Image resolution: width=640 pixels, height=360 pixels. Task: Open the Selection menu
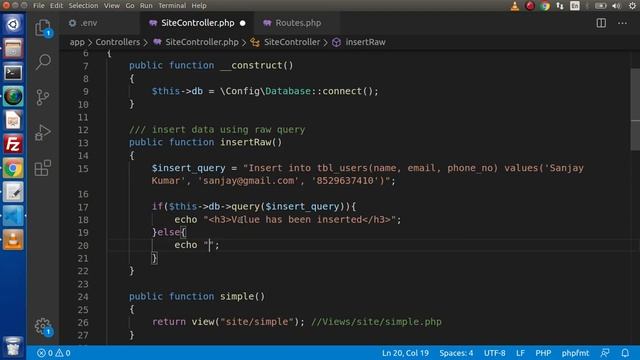(83, 6)
